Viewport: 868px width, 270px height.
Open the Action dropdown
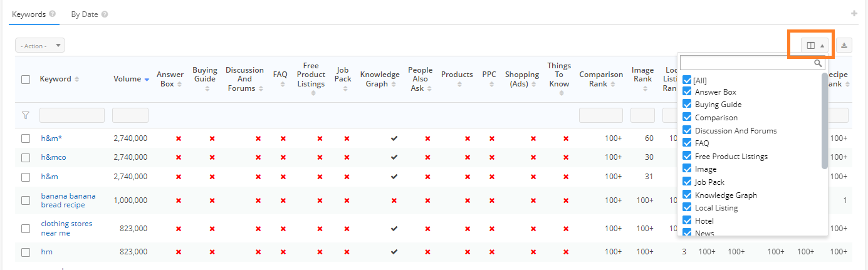(40, 45)
